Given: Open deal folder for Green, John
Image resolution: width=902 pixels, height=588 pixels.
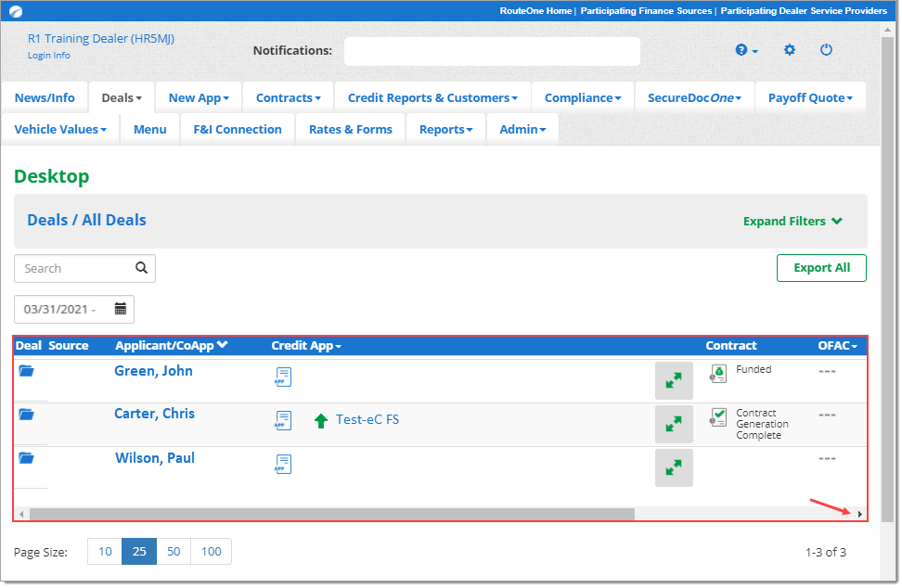Looking at the screenshot, I should click(x=27, y=371).
